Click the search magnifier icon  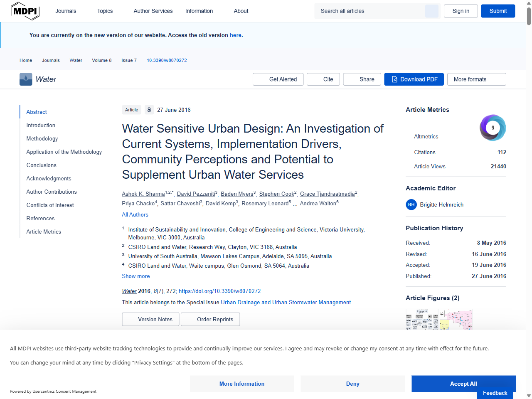pos(431,11)
